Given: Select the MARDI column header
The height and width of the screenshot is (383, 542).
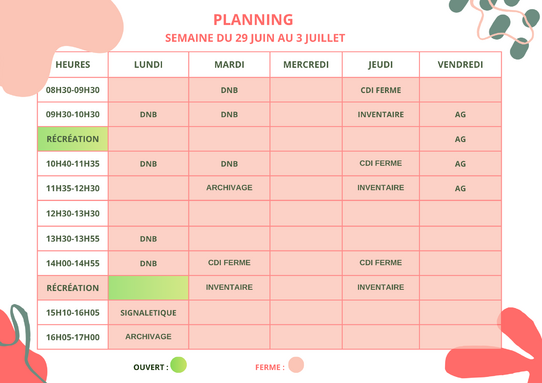Looking at the screenshot, I should 229,65.
